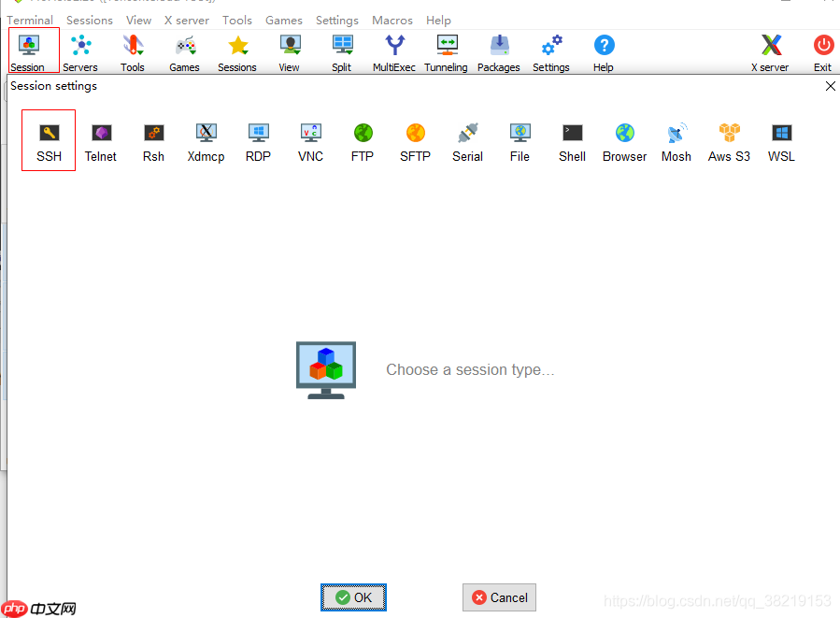840x618 pixels.
Task: Open the Settings menu in menu bar
Action: click(x=337, y=21)
